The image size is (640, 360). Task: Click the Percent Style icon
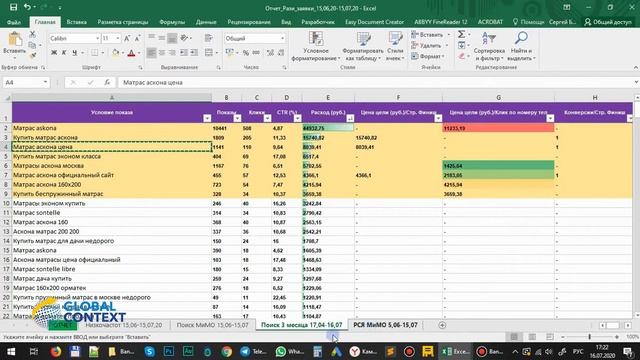pyautogui.click(x=246, y=53)
